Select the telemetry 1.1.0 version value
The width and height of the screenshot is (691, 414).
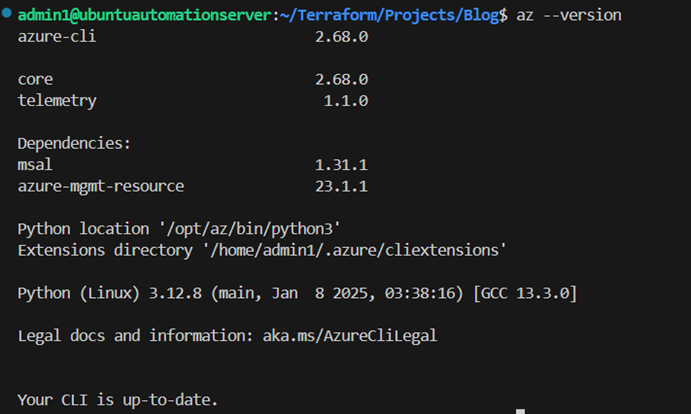tap(346, 101)
